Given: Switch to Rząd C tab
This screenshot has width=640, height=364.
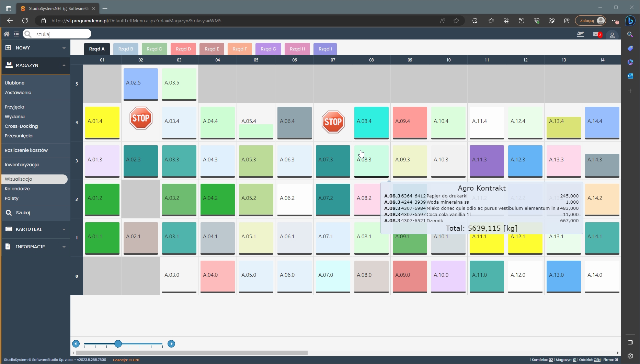Looking at the screenshot, I should point(155,49).
